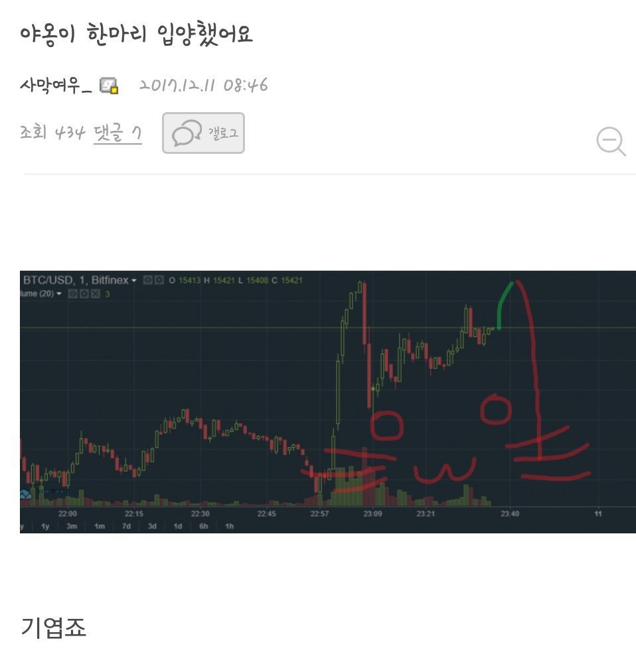Open the author name 사막여우_

56,86
